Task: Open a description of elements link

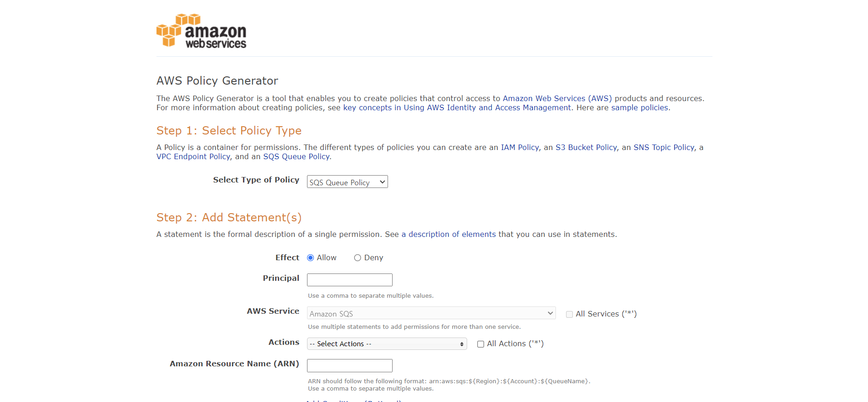Action: click(448, 234)
